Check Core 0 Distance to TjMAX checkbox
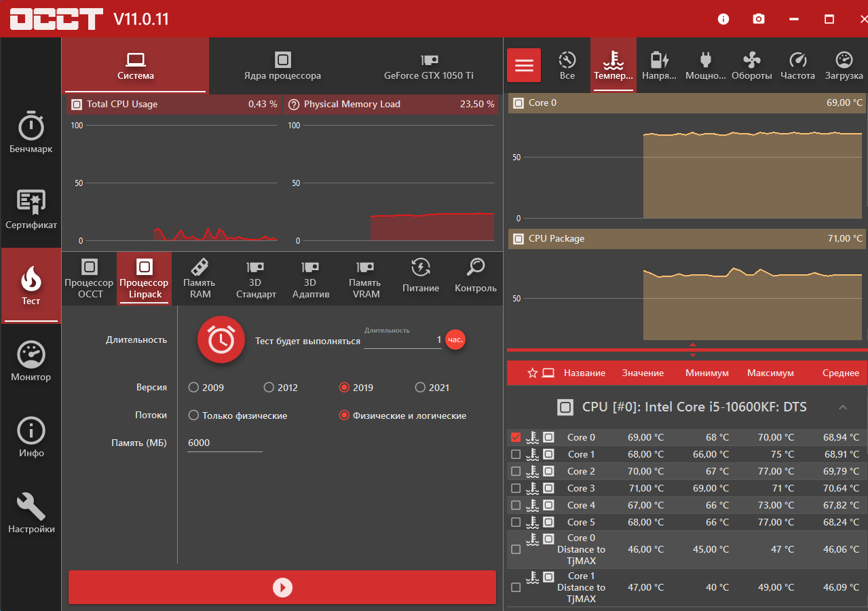 click(516, 549)
